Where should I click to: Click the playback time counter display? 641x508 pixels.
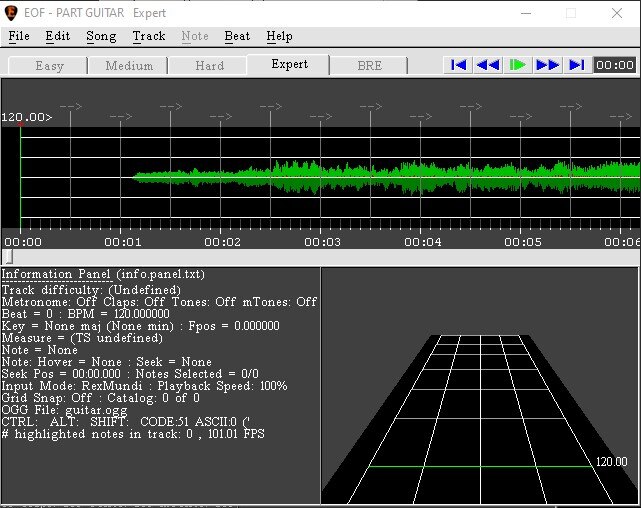point(614,65)
